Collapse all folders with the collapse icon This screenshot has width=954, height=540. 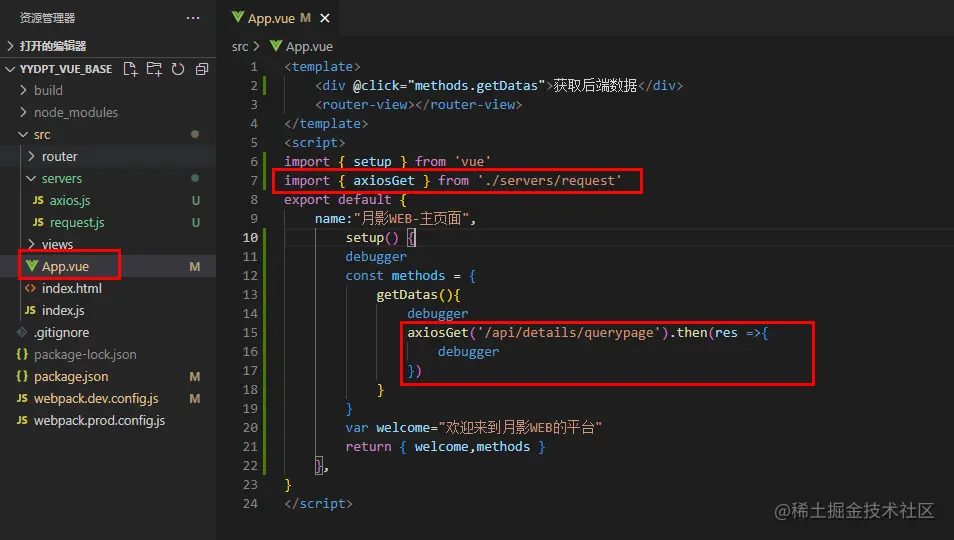[202, 69]
